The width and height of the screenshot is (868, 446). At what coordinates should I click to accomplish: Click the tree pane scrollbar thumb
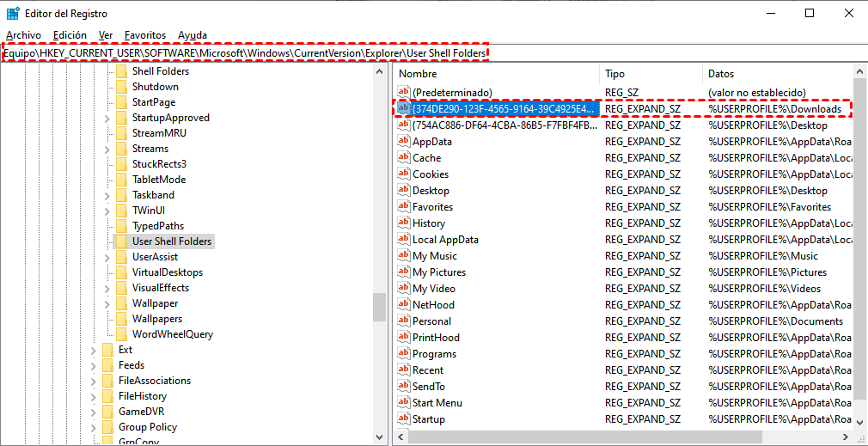click(x=379, y=307)
